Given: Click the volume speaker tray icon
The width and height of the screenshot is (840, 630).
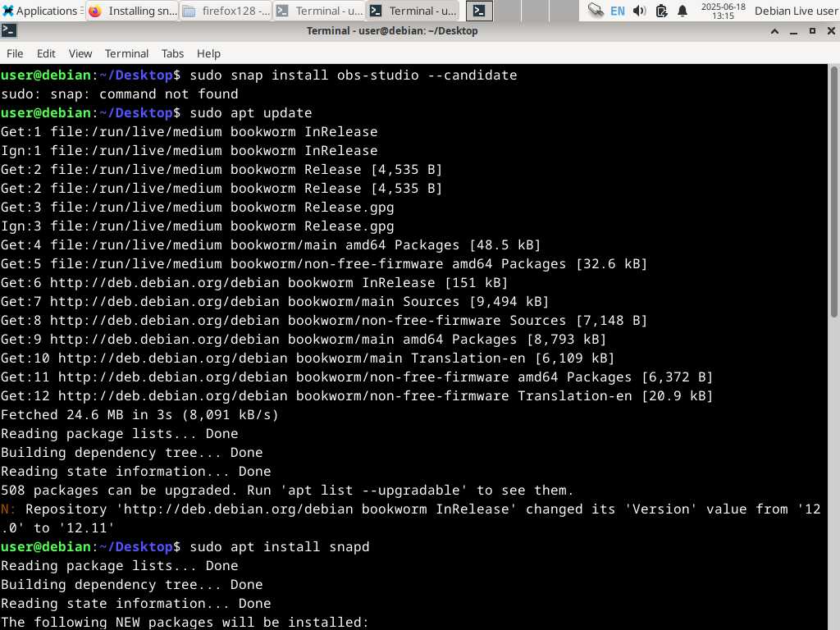Looking at the screenshot, I should [639, 11].
